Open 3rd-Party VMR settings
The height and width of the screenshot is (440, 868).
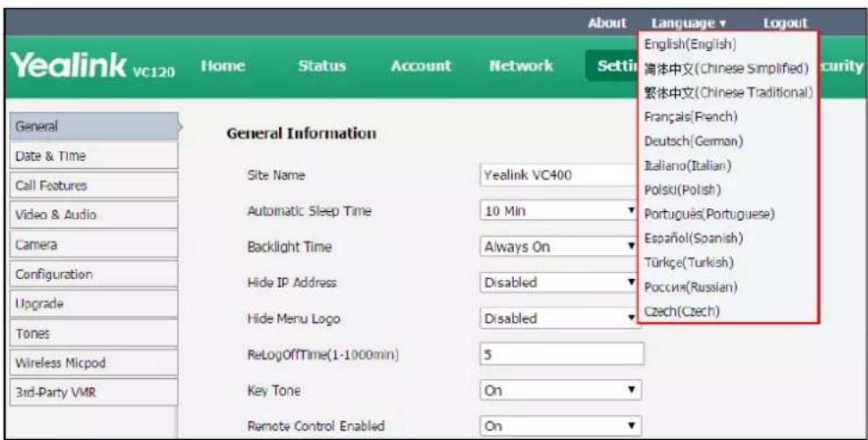[94, 393]
